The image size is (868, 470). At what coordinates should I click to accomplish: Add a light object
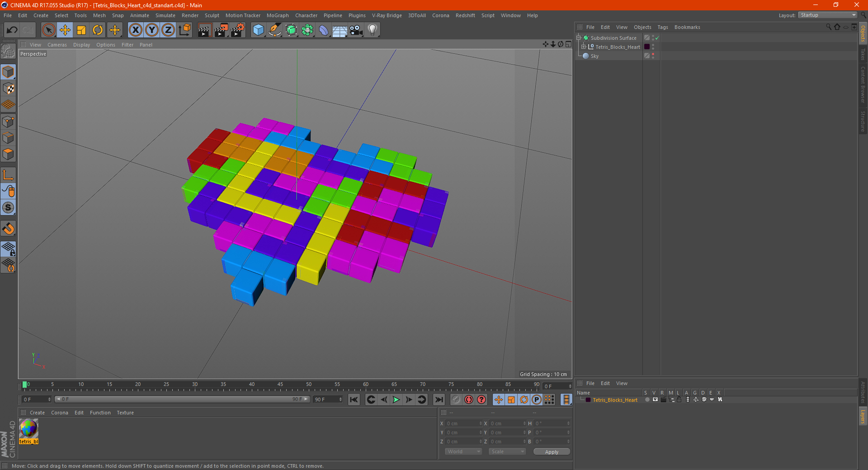click(x=373, y=30)
